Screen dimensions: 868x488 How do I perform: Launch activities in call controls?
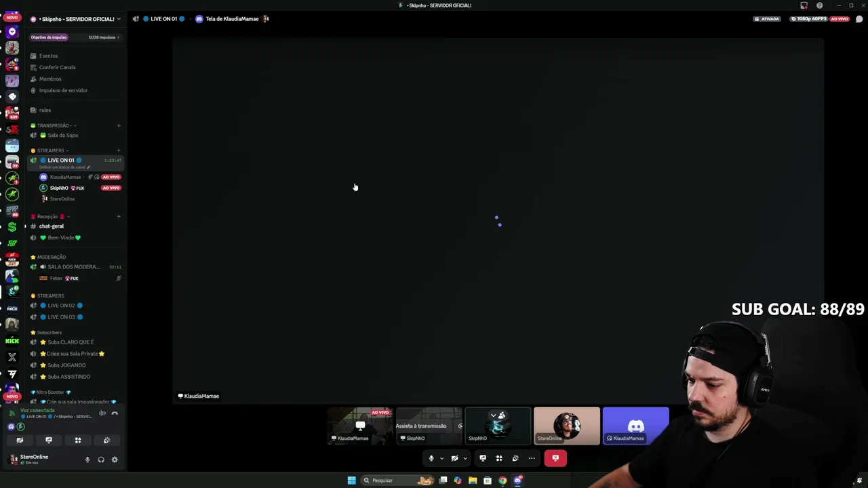499,458
